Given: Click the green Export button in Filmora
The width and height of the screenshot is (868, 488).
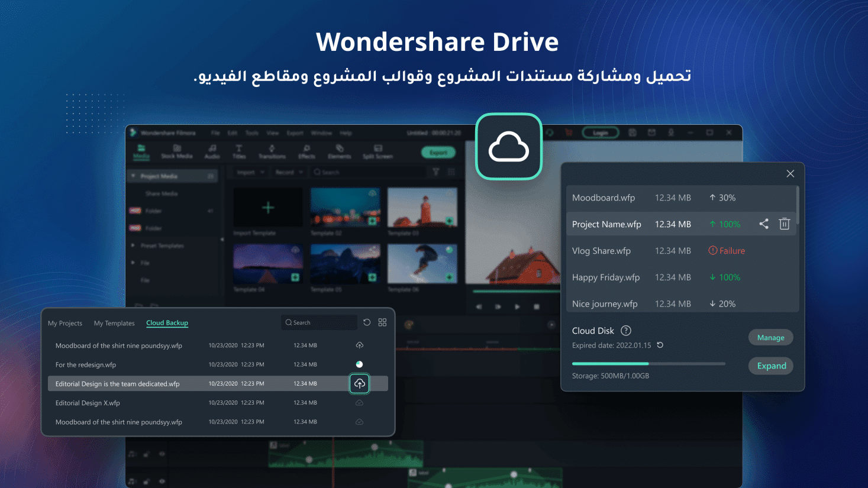Looking at the screenshot, I should 438,153.
